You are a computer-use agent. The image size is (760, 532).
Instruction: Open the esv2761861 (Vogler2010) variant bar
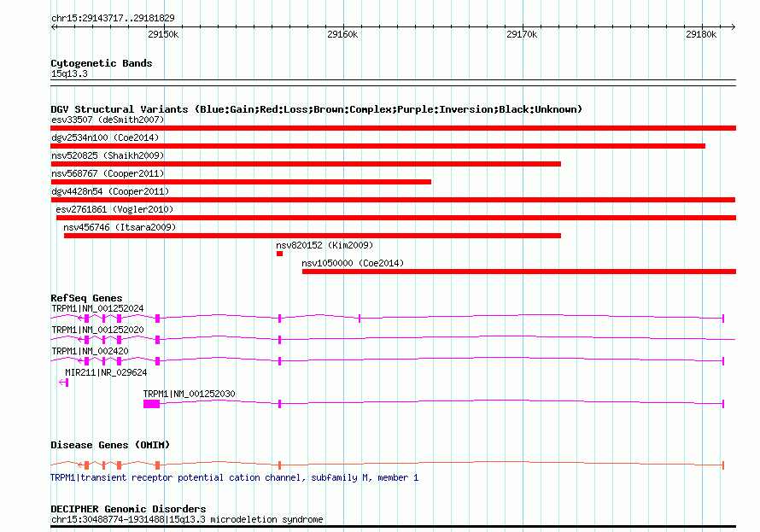coord(396,218)
